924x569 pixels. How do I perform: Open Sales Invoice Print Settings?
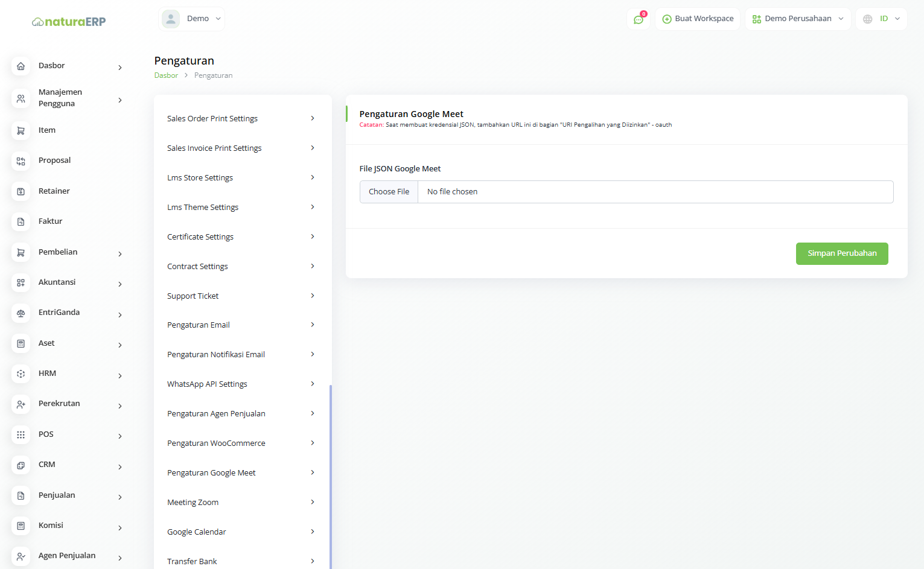241,148
